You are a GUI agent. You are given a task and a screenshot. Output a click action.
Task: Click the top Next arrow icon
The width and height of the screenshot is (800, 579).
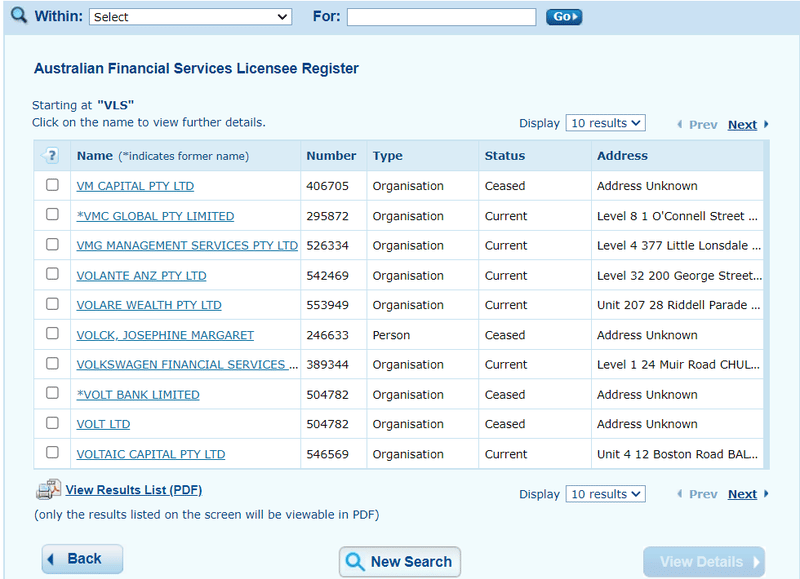pyautogui.click(x=766, y=124)
